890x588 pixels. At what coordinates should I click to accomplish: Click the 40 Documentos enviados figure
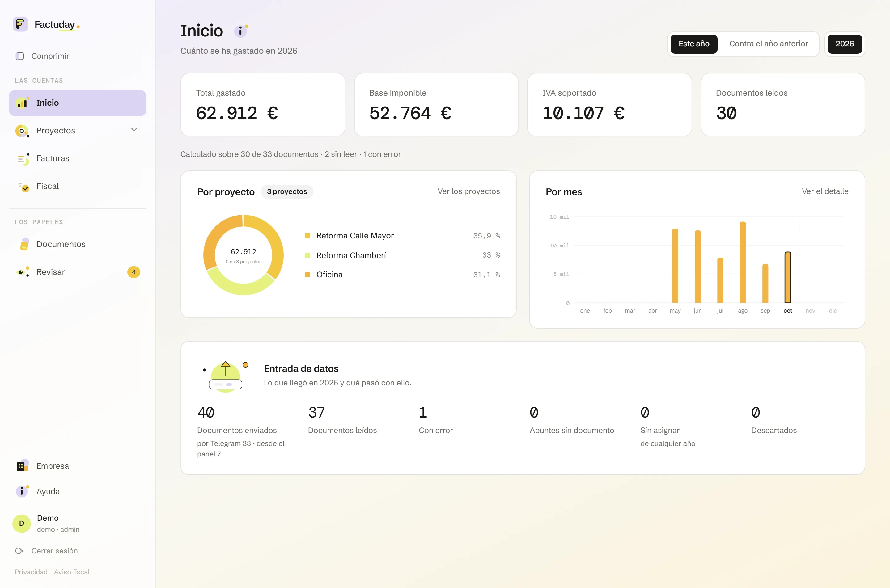(x=206, y=413)
